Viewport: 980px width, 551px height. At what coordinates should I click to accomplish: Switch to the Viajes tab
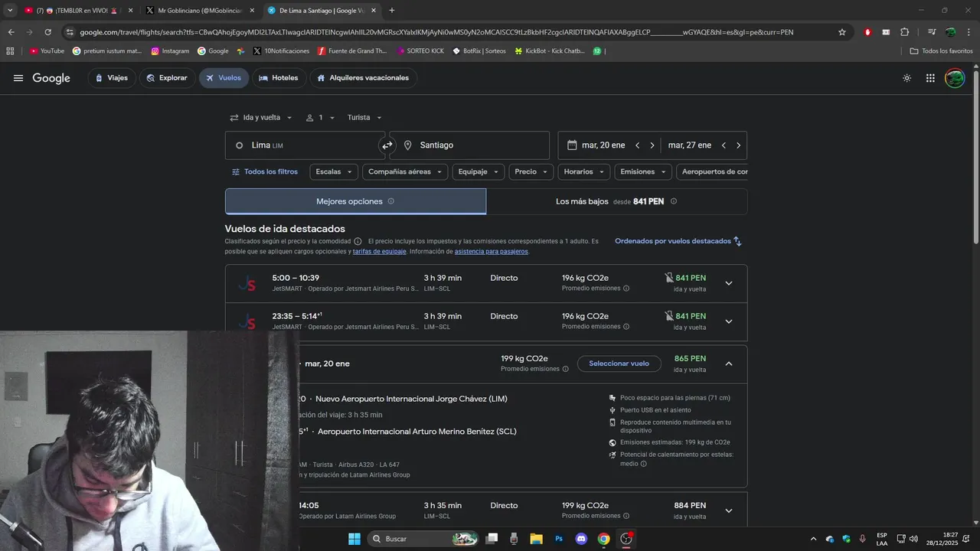pos(112,78)
